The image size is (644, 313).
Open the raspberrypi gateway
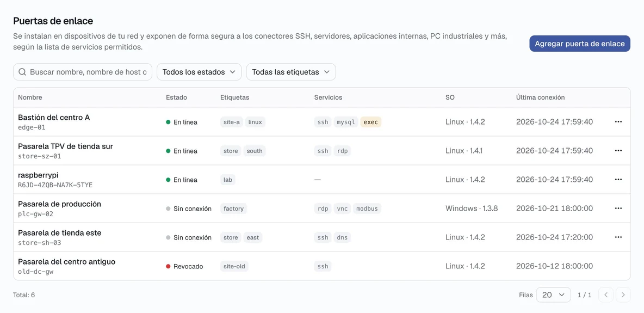tap(38, 175)
